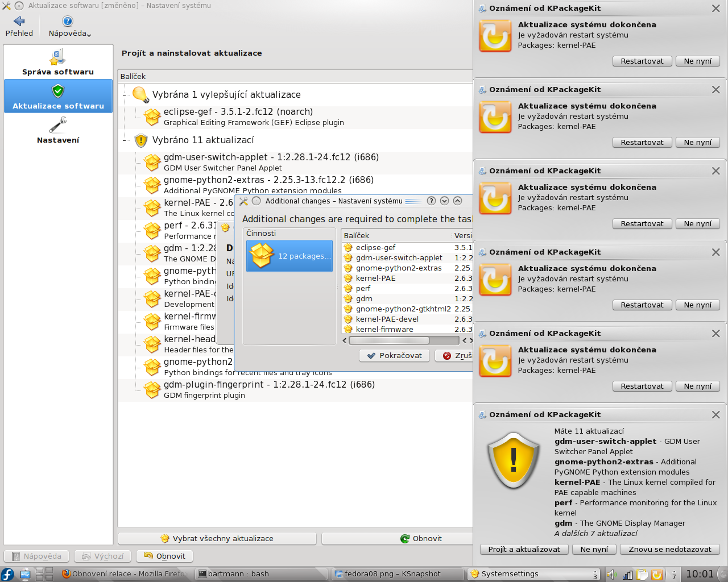Open the Fedora application launcher menu
This screenshot has height=582, width=728.
click(x=7, y=574)
